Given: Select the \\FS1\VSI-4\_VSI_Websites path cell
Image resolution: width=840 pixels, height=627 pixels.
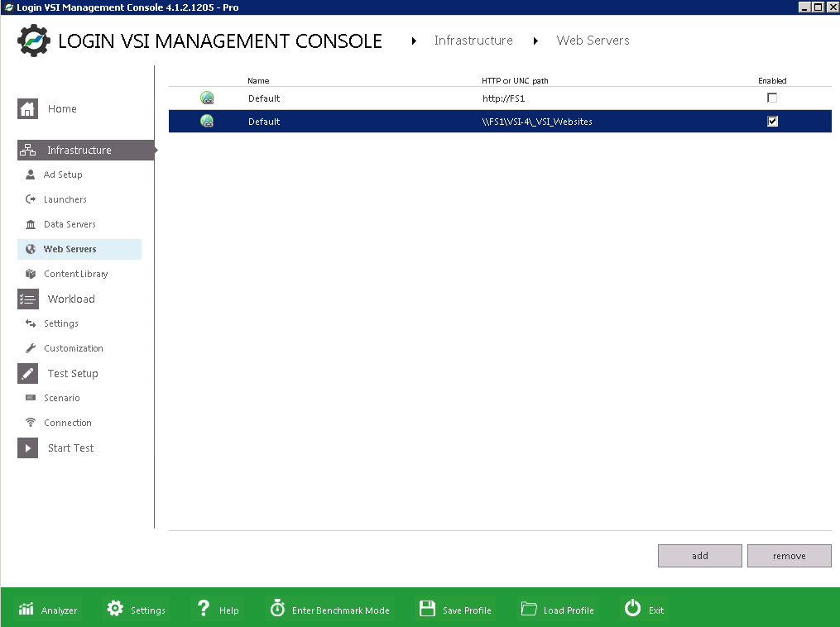Looking at the screenshot, I should tap(537, 122).
